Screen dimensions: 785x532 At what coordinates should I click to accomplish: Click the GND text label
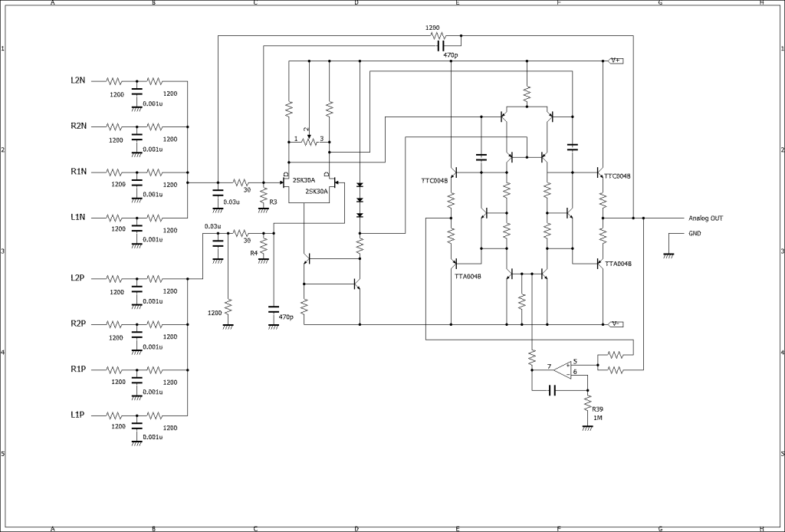click(695, 233)
